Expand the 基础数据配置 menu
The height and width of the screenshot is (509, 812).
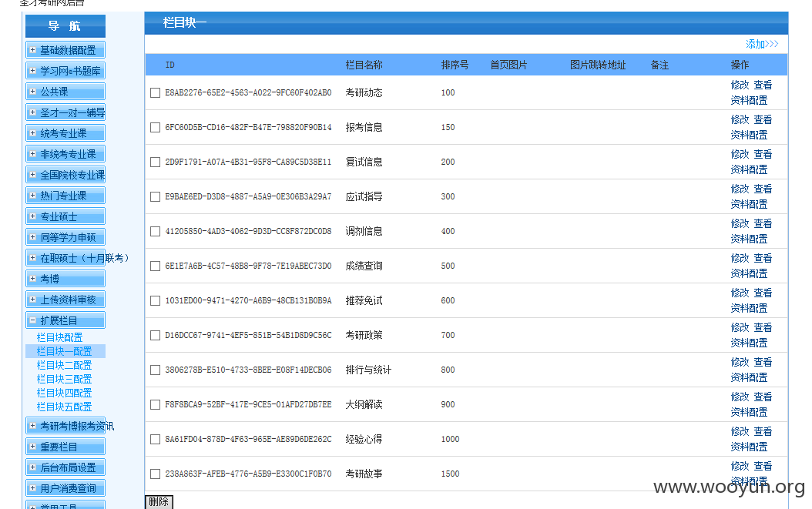tap(65, 50)
